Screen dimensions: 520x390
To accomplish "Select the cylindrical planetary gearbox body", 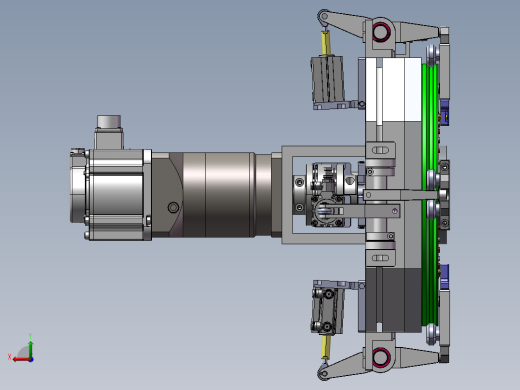I will (x=218, y=195).
